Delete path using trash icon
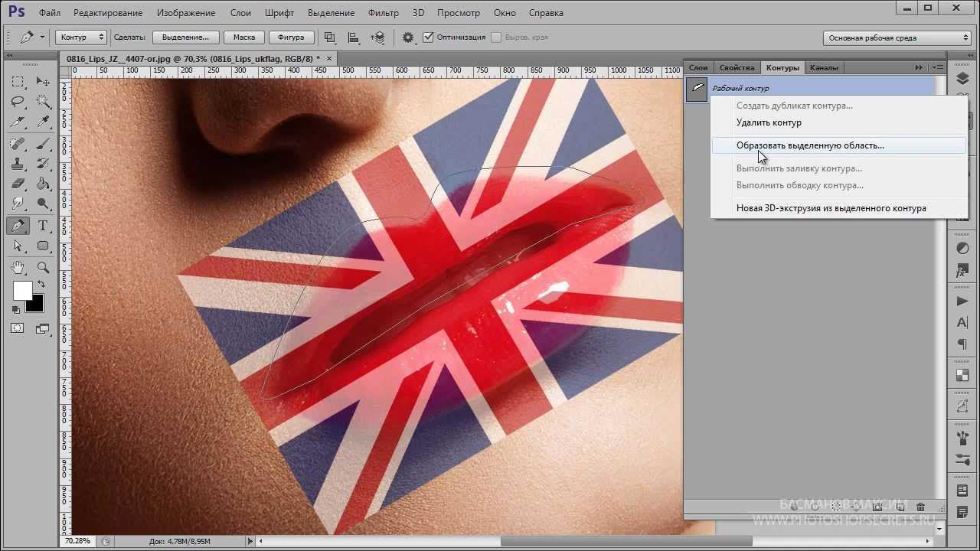The height and width of the screenshot is (551, 980). click(x=920, y=507)
